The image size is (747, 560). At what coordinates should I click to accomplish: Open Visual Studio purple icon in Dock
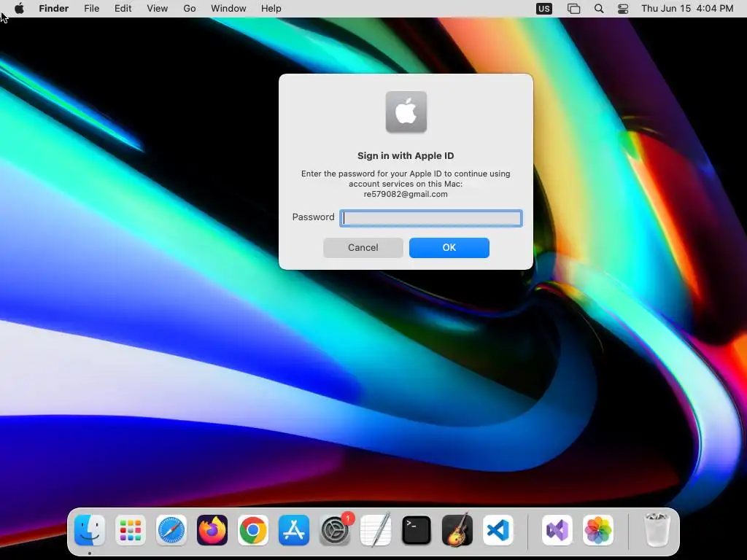(557, 530)
